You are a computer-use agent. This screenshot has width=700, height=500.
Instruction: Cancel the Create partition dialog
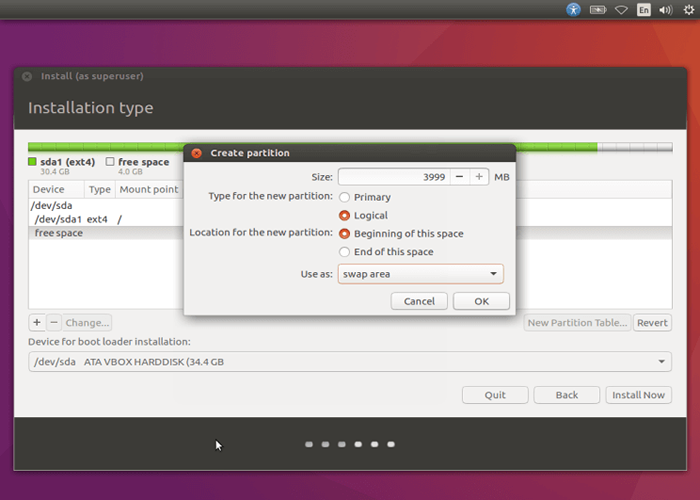click(x=419, y=301)
